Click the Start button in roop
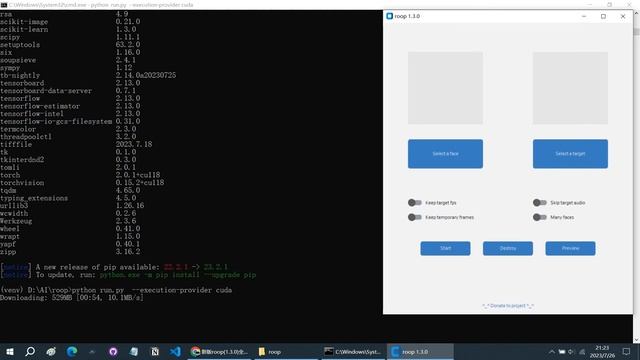The height and width of the screenshot is (360, 640). point(445,248)
